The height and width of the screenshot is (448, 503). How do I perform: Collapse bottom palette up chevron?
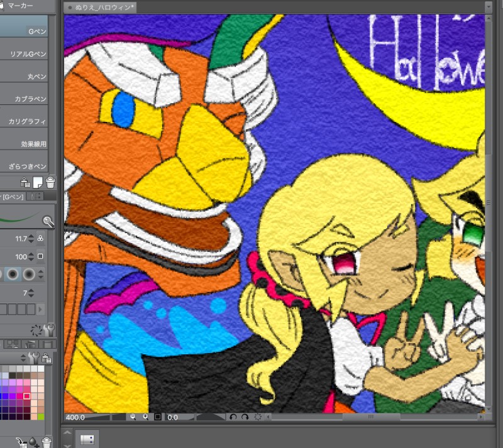67,433
